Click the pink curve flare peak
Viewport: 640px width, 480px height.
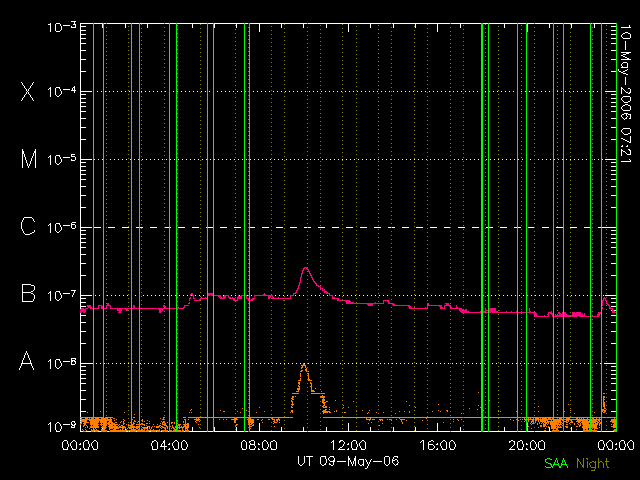(305, 268)
